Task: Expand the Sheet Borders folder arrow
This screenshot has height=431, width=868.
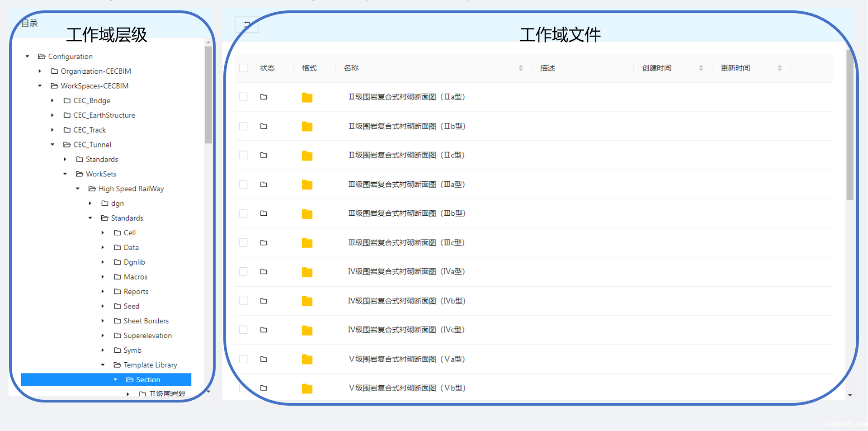Action: [103, 321]
